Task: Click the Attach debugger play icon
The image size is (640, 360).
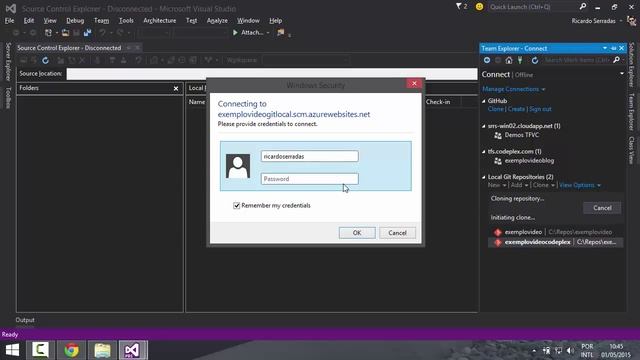Action: [x=235, y=32]
